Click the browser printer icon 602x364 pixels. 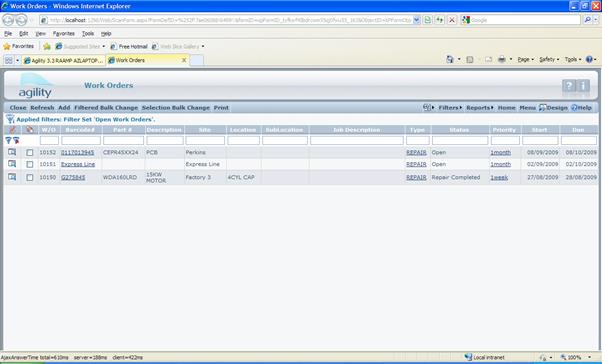[x=501, y=60]
